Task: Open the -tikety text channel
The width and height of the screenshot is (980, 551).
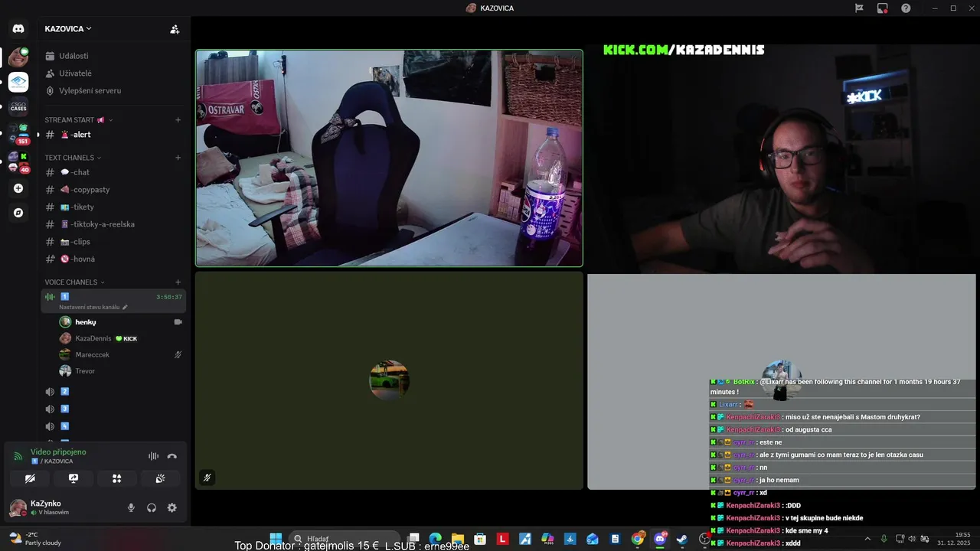Action: (113, 207)
